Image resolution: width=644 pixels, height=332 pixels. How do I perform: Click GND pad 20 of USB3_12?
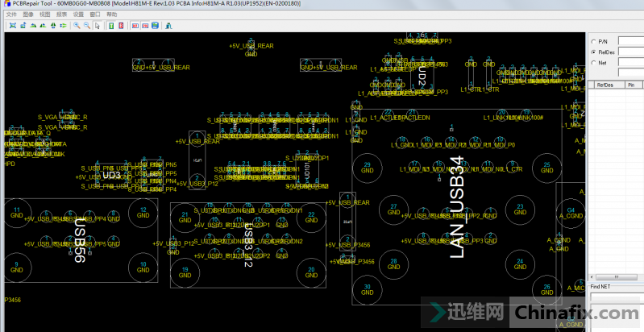click(311, 272)
